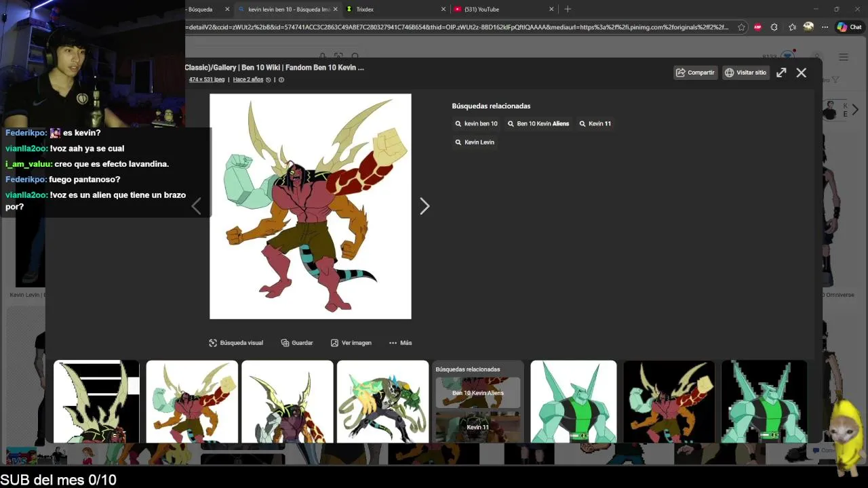Open Ver imagen option

click(x=351, y=343)
